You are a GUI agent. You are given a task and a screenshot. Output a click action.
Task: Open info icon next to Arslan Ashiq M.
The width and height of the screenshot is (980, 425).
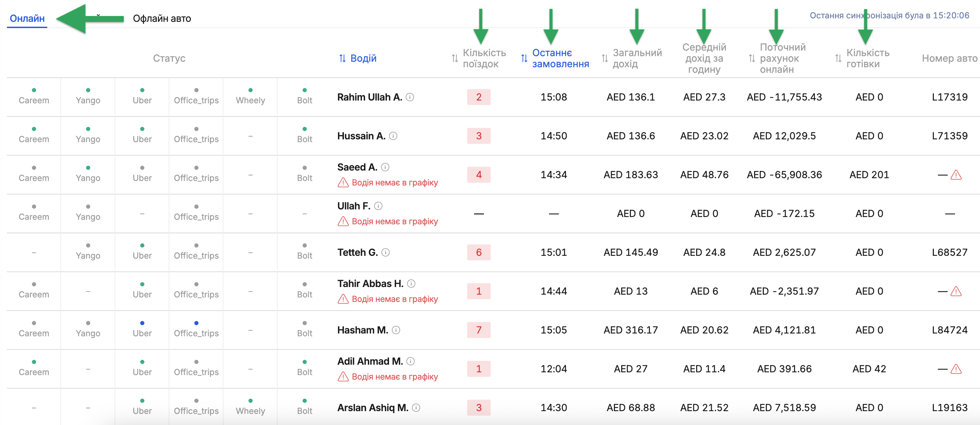point(416,408)
